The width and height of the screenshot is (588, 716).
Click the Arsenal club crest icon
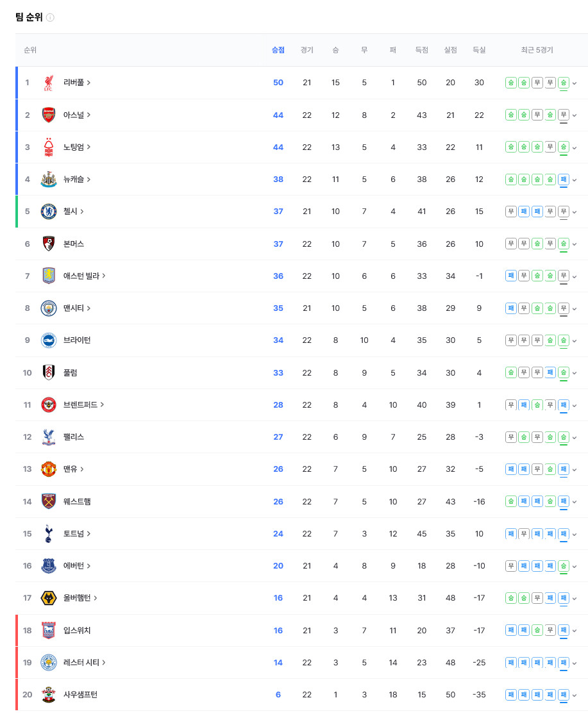[49, 115]
